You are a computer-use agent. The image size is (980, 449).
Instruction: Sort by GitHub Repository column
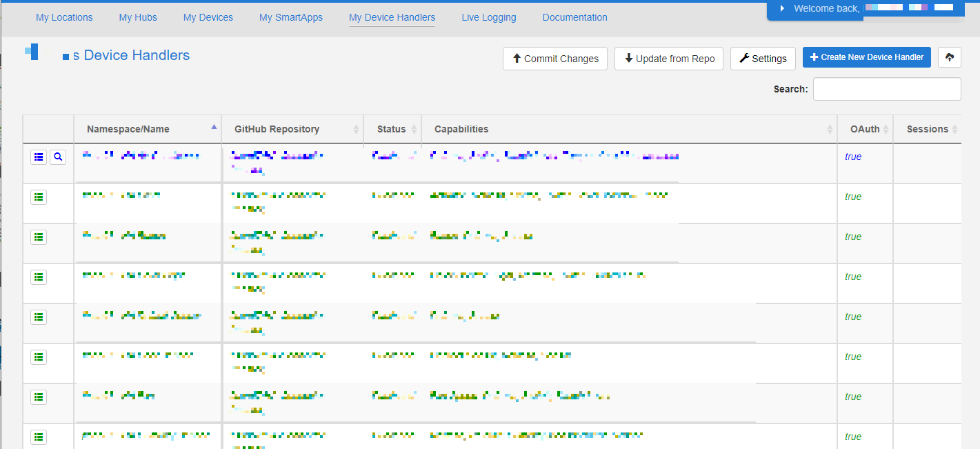pos(292,129)
